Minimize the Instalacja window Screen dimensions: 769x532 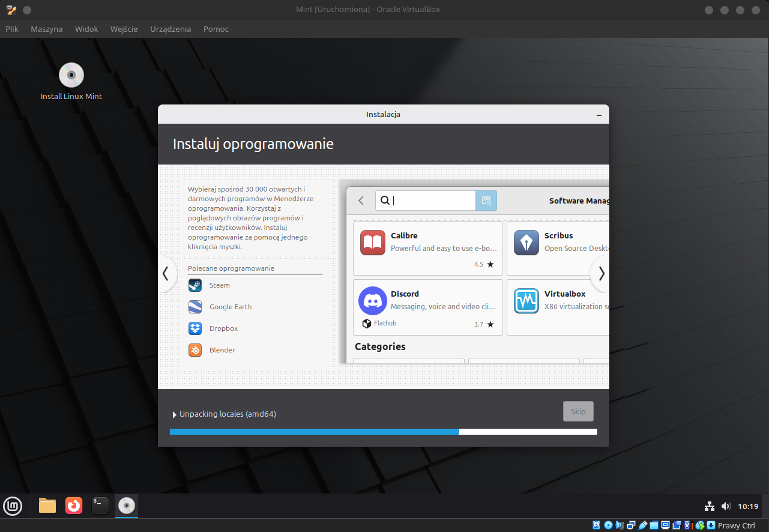click(599, 114)
